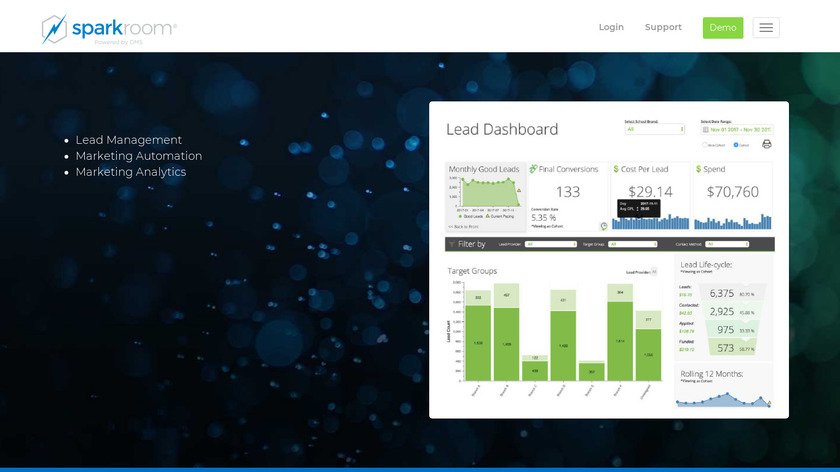
Task: Click the Cost Per Lead bar chart
Action: 650,222
